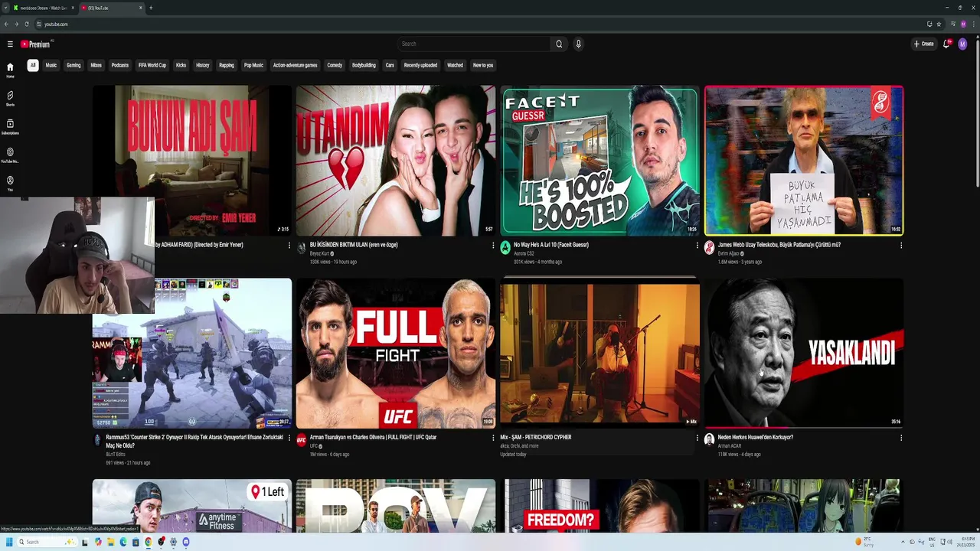The width and height of the screenshot is (980, 551).
Task: Select the Podcasts filter chip
Action: click(x=120, y=65)
